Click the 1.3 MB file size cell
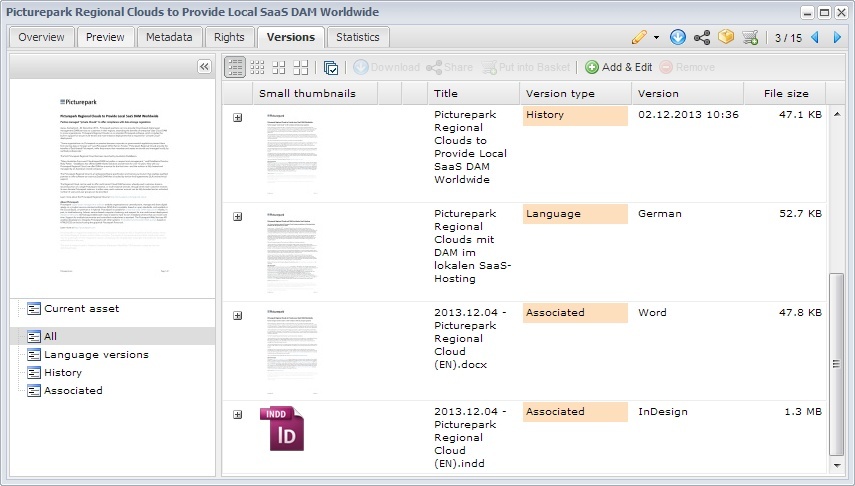 [x=803, y=412]
